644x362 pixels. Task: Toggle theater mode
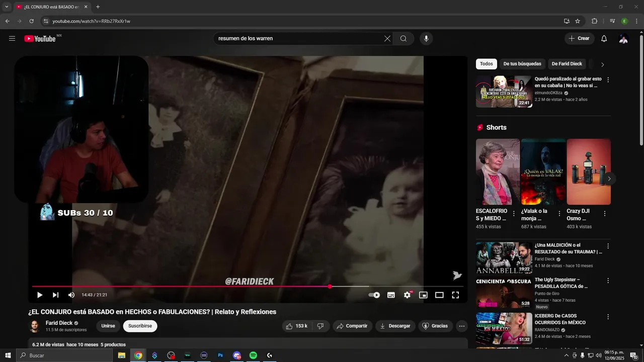coord(439,295)
